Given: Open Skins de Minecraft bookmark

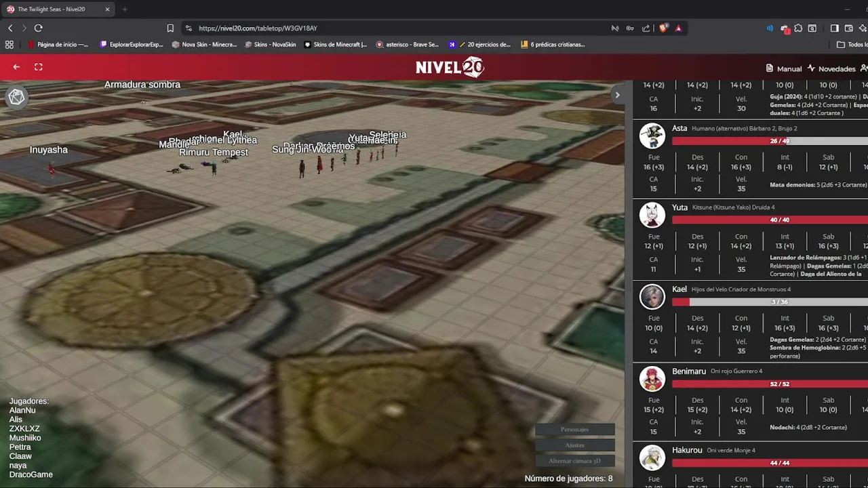Looking at the screenshot, I should tap(336, 45).
